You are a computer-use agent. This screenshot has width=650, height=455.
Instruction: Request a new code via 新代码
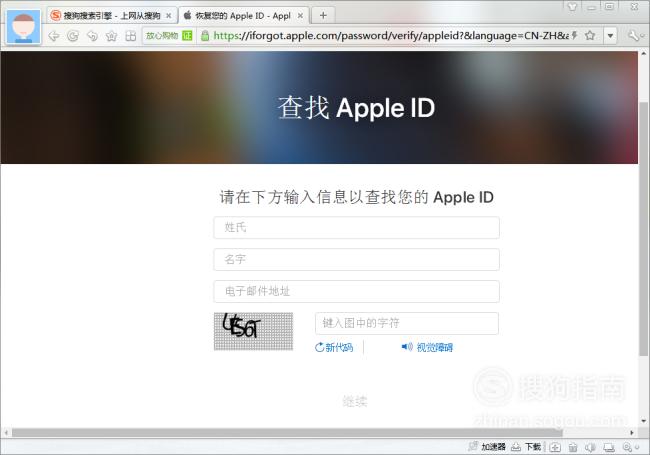[x=334, y=347]
